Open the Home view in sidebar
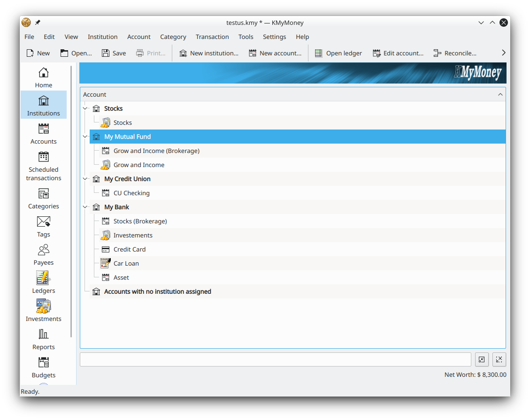Viewport: 530px width, 420px height. click(x=44, y=77)
